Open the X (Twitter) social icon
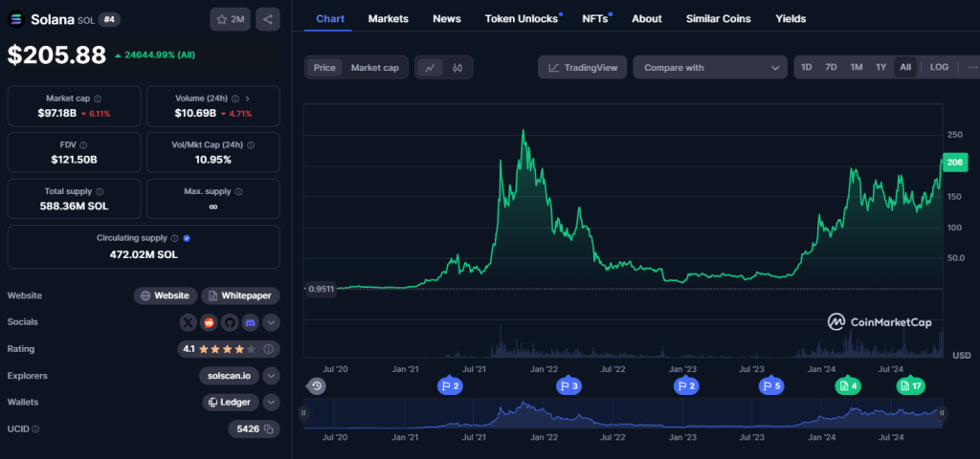 pos(189,323)
